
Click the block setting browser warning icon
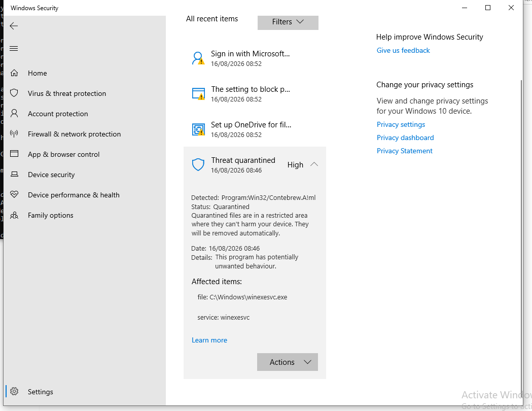tap(198, 94)
